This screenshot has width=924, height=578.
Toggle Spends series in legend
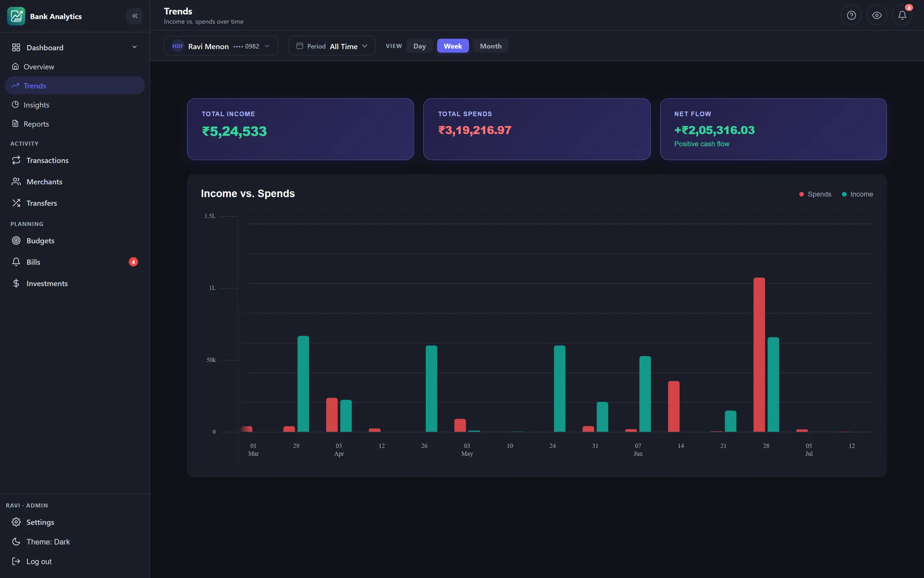coord(815,194)
